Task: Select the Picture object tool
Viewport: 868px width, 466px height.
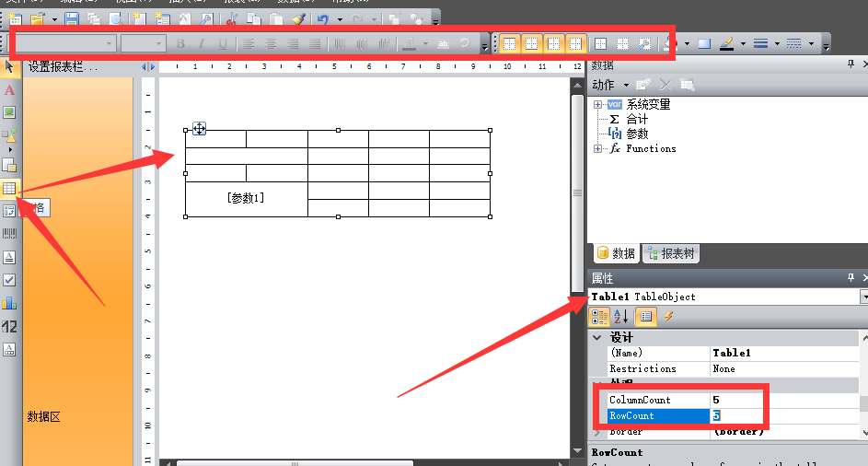Action: pyautogui.click(x=9, y=112)
